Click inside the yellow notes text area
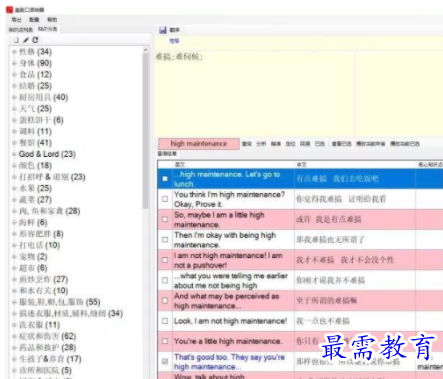Image resolution: width=443 pixels, height=379 pixels. click(254, 93)
